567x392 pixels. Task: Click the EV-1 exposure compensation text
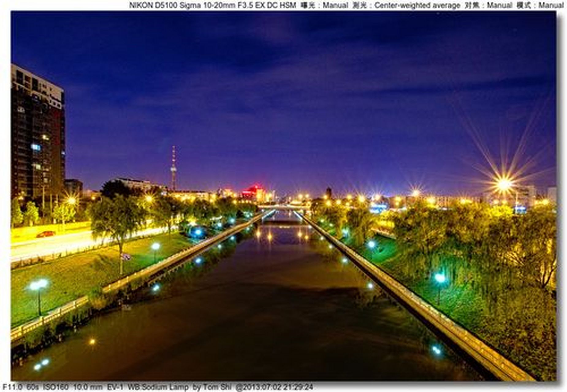[115, 387]
